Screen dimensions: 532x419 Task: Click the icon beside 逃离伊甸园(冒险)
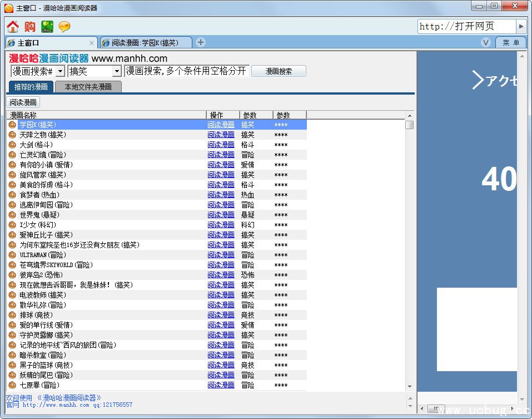pos(12,205)
